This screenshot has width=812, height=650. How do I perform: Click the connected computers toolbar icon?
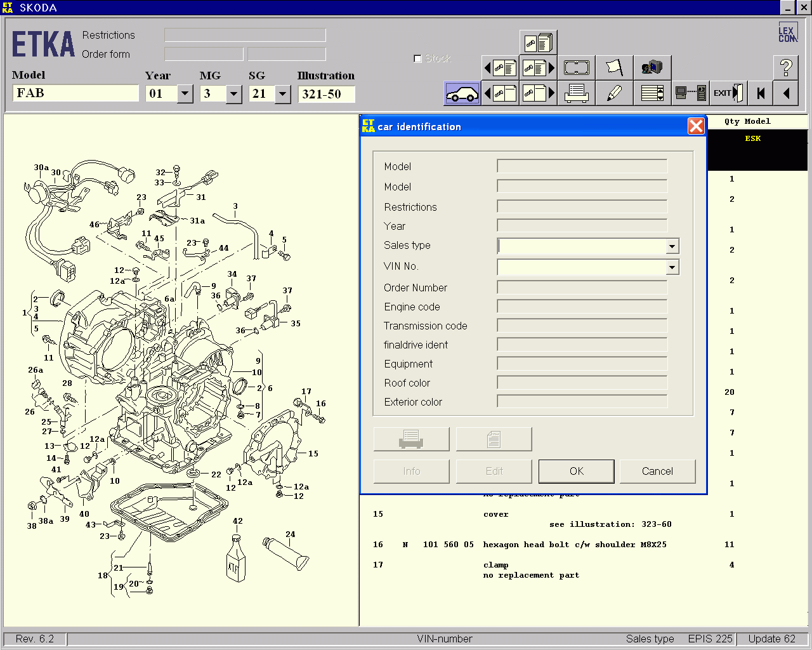pyautogui.click(x=690, y=93)
